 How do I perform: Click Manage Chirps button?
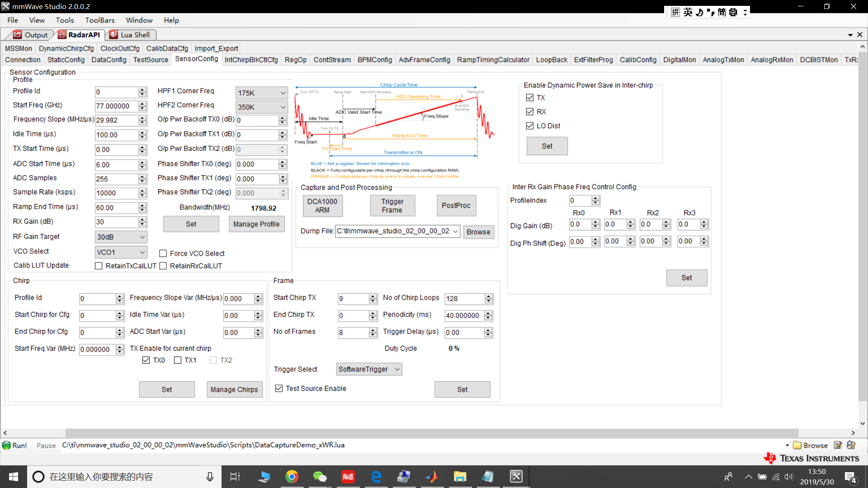(234, 389)
